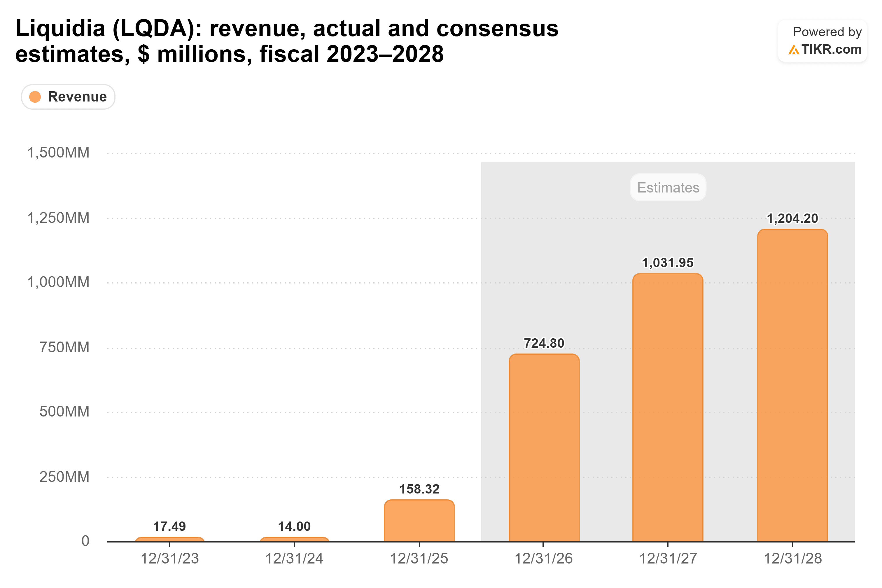Click the 750MM y-axis label
The height and width of the screenshot is (588, 882).
(64, 347)
